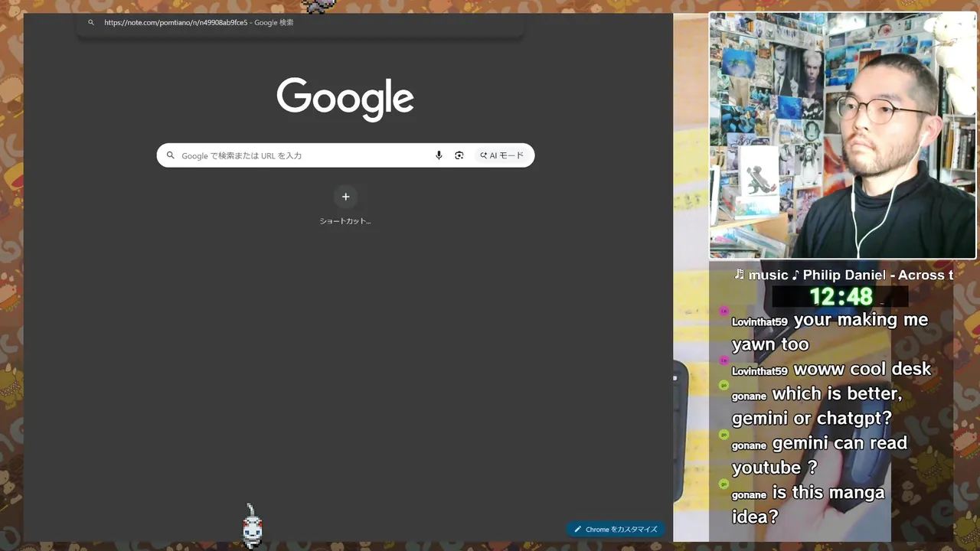The width and height of the screenshot is (980, 551).
Task: Click chat message 'your making me yawn too'
Action: pyautogui.click(x=830, y=331)
